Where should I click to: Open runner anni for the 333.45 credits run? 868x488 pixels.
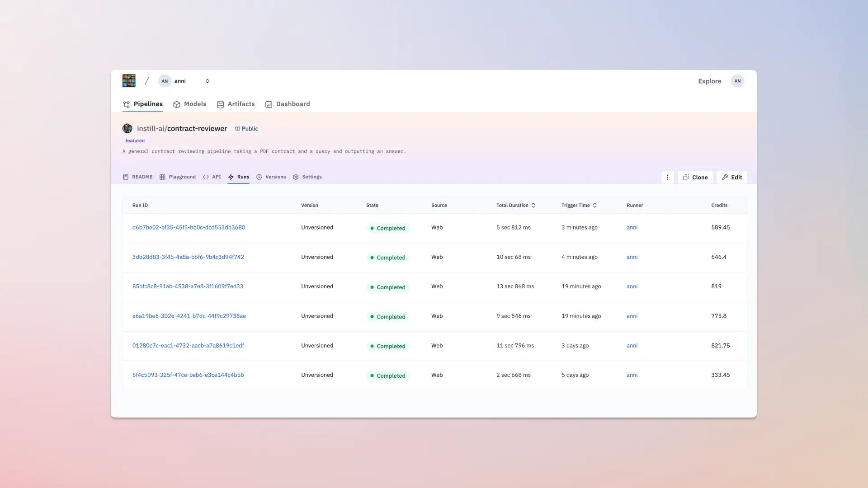pos(632,375)
